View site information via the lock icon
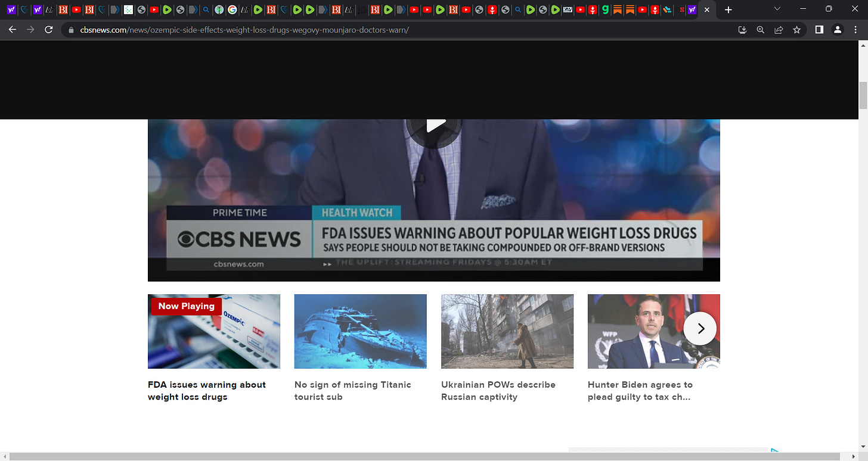 pos(71,30)
